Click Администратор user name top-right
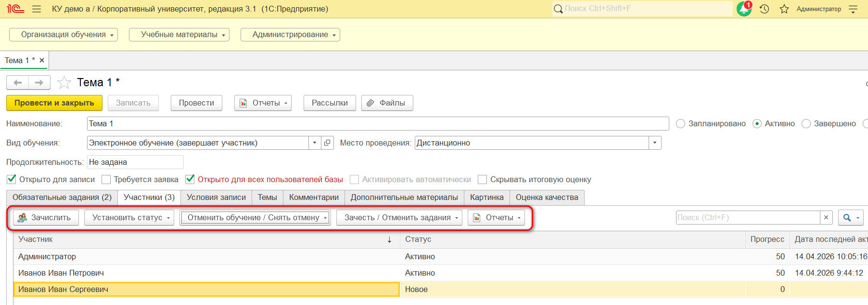Screen dimensions: 868x305 click(819, 9)
